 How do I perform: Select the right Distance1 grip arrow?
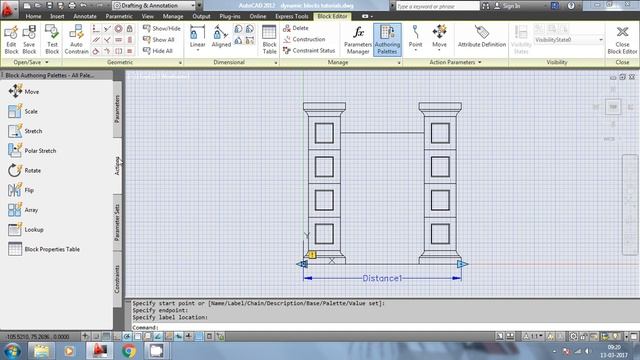pyautogui.click(x=462, y=264)
